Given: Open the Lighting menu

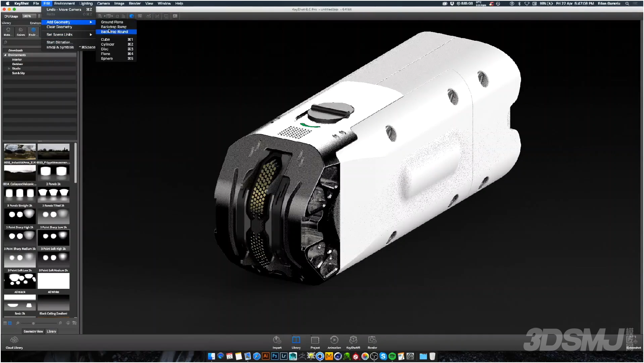Looking at the screenshot, I should 86,3.
